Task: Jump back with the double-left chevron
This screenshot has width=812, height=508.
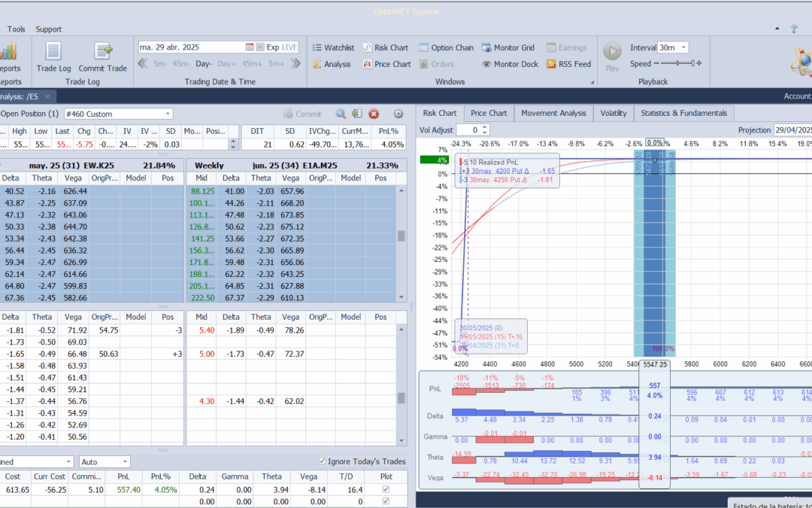Action: pyautogui.click(x=143, y=64)
